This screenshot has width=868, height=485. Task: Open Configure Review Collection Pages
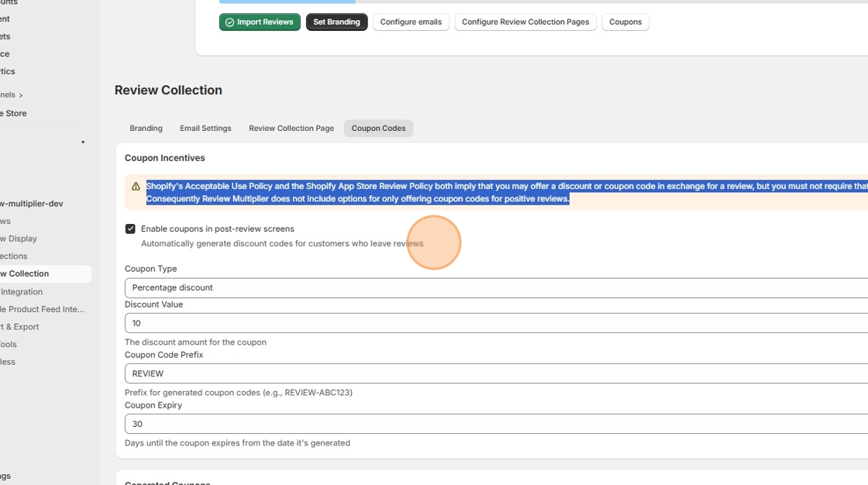pyautogui.click(x=525, y=22)
